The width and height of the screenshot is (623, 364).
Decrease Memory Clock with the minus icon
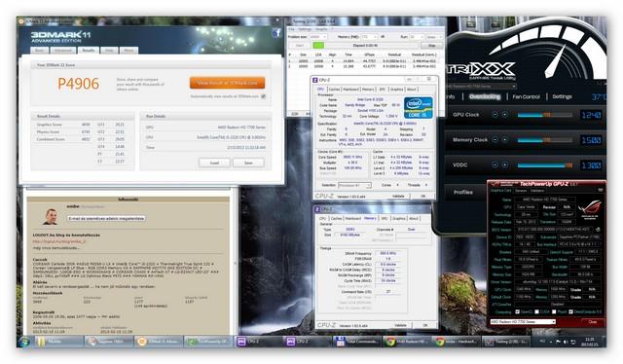(495, 140)
